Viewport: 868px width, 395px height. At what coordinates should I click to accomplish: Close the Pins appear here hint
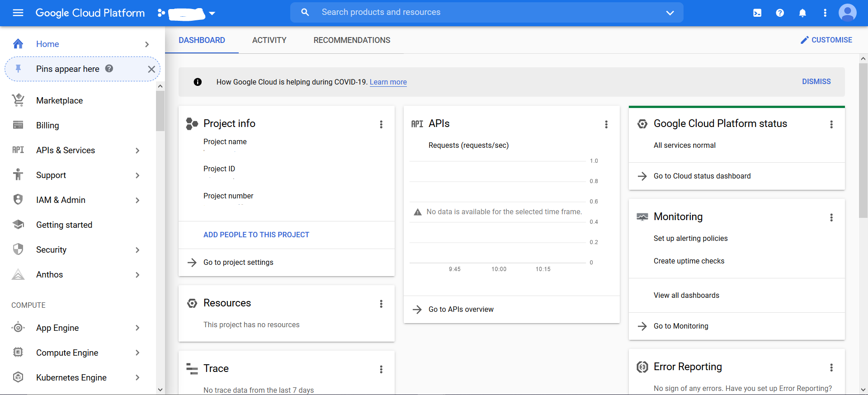(x=151, y=69)
